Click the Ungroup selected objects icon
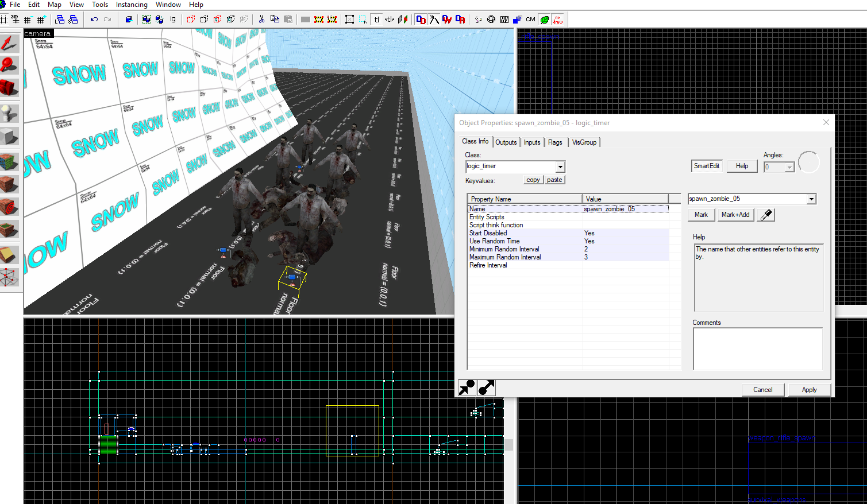 pyautogui.click(x=160, y=20)
